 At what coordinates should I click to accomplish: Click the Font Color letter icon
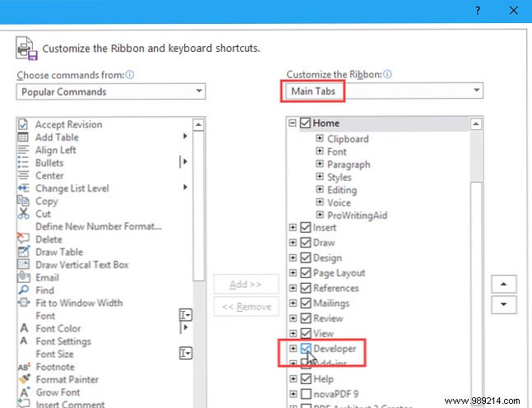tap(24, 328)
